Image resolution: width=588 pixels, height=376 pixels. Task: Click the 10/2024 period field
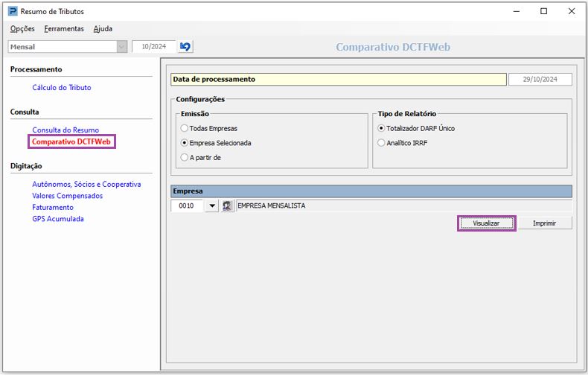[x=154, y=46]
